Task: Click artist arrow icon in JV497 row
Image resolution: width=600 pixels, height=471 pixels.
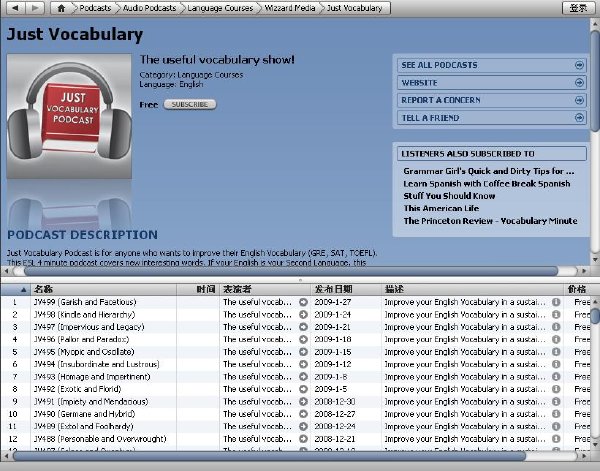Action: point(303,327)
